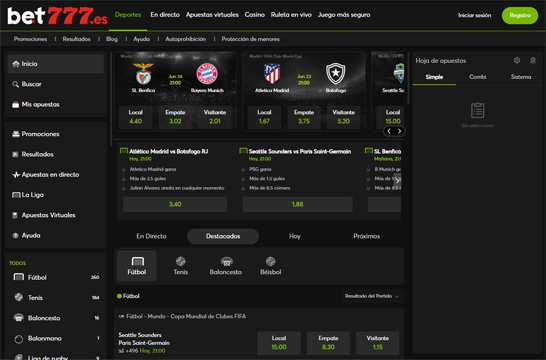Open the Blog link
Image resolution: width=546 pixels, height=360 pixels.
point(112,39)
